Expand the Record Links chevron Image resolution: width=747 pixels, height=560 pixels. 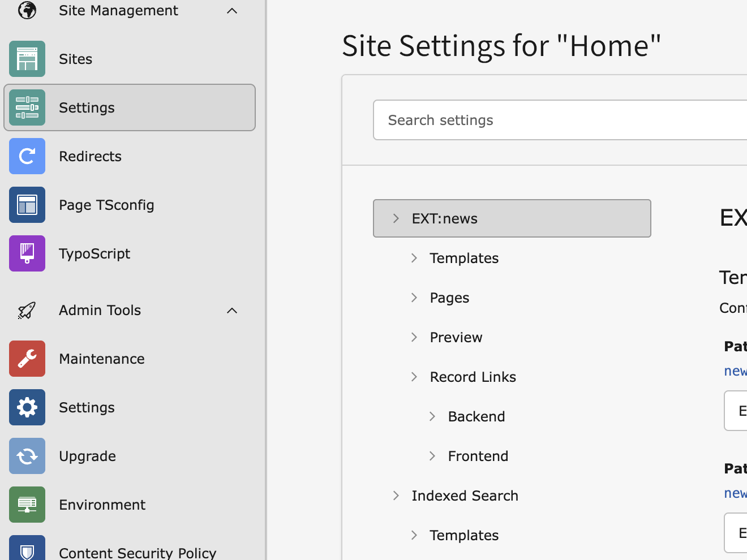(x=414, y=377)
